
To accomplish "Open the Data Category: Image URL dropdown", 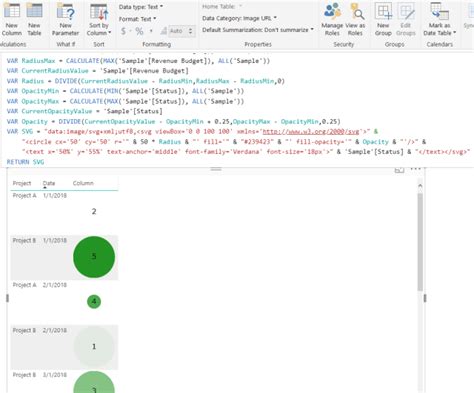I will 239,18.
